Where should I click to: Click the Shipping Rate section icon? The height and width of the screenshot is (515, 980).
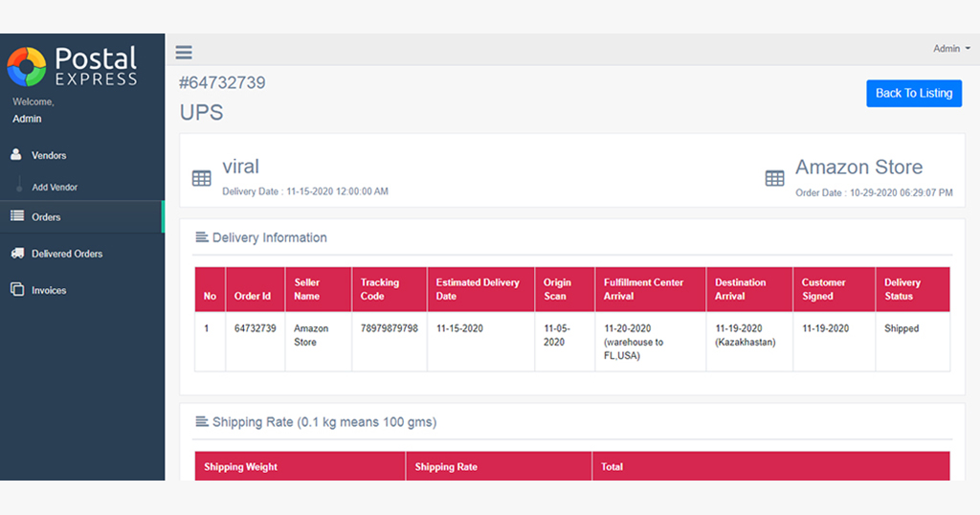coord(202,421)
